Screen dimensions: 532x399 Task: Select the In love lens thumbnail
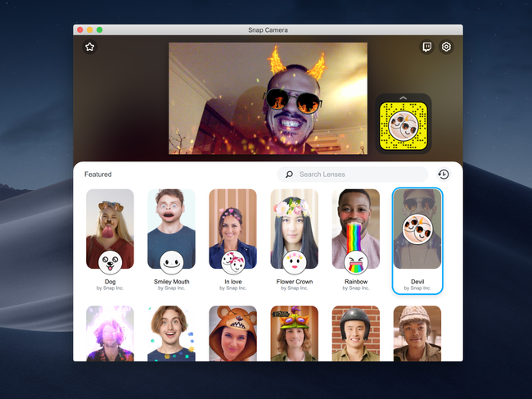tap(232, 229)
